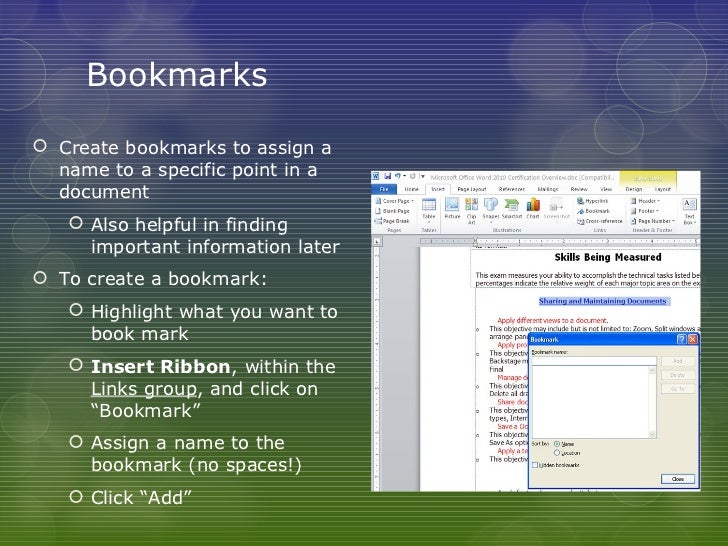The image size is (728, 546).
Task: Insert a Blank Page
Action: [x=392, y=211]
